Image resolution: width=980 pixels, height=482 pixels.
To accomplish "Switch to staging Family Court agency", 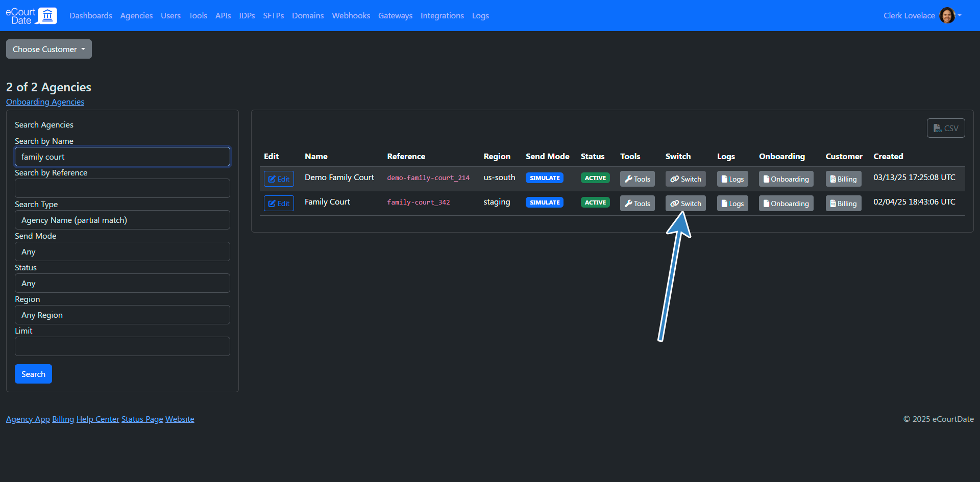I will click(685, 203).
